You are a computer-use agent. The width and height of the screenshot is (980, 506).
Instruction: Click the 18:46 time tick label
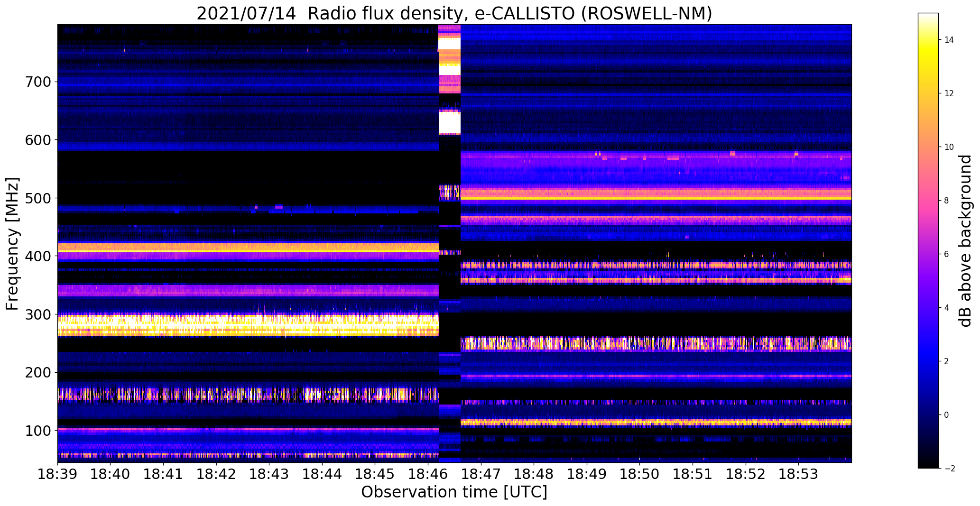[x=428, y=474]
